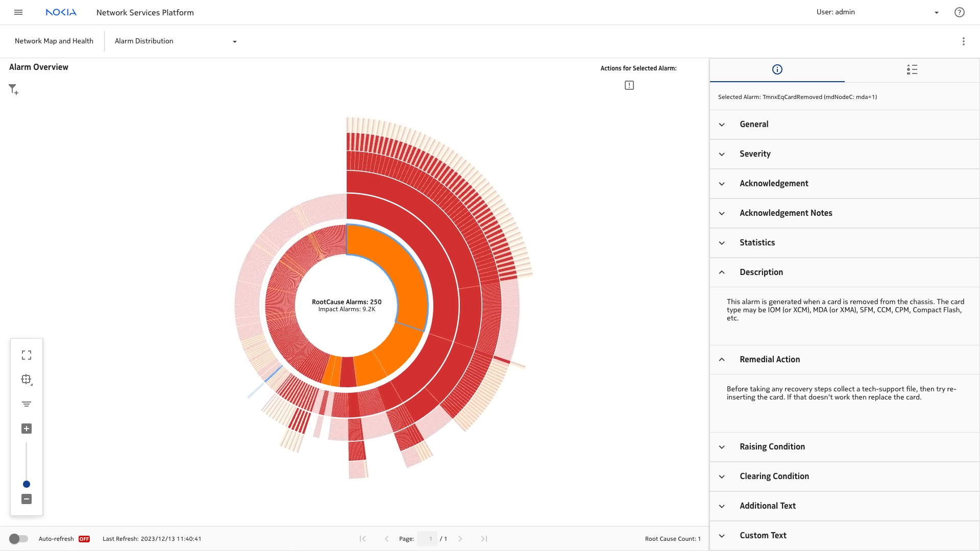The image size is (980, 551).
Task: Open the Alarm Distribution dropdown
Action: click(x=176, y=41)
